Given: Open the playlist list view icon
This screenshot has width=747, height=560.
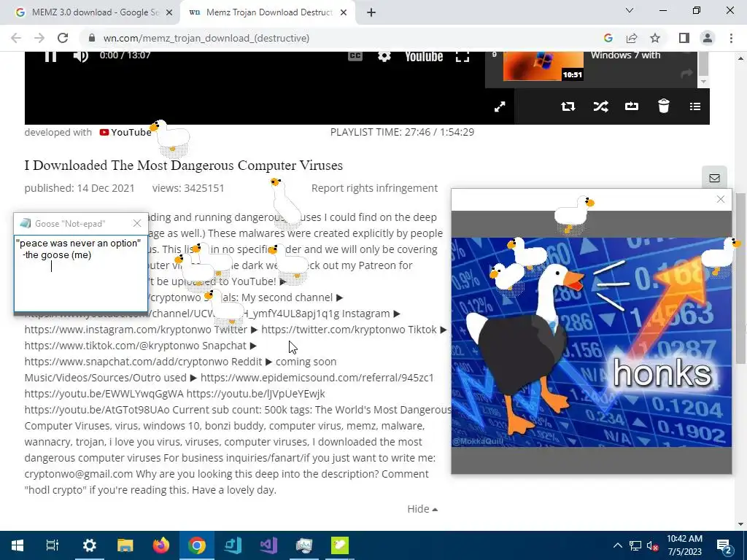Looking at the screenshot, I should point(695,106).
